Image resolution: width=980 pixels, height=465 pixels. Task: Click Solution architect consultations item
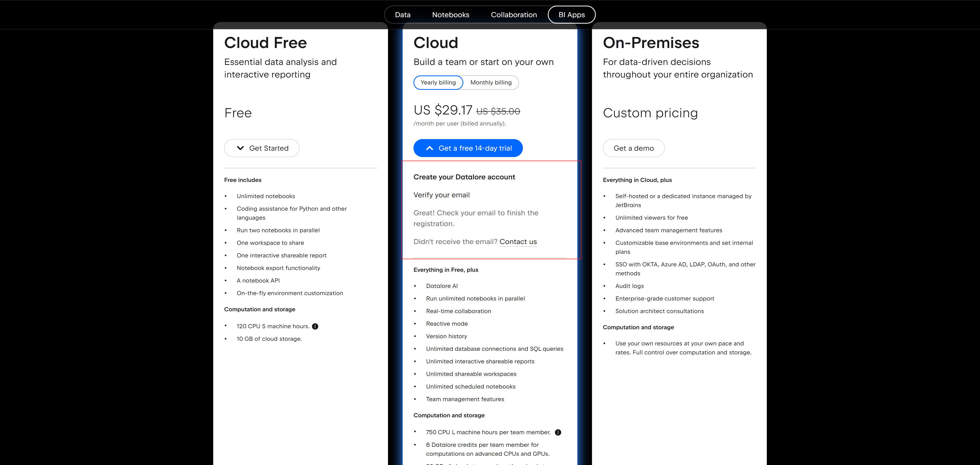point(660,311)
